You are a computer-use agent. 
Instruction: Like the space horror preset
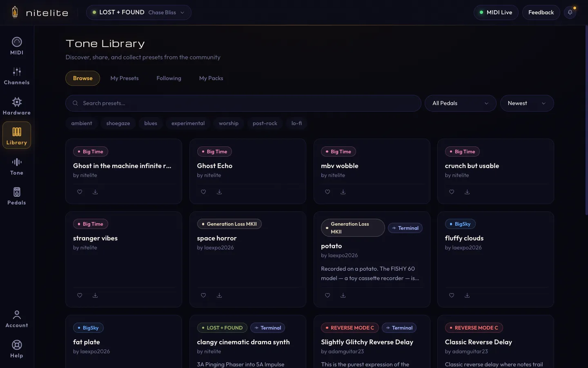pos(203,295)
